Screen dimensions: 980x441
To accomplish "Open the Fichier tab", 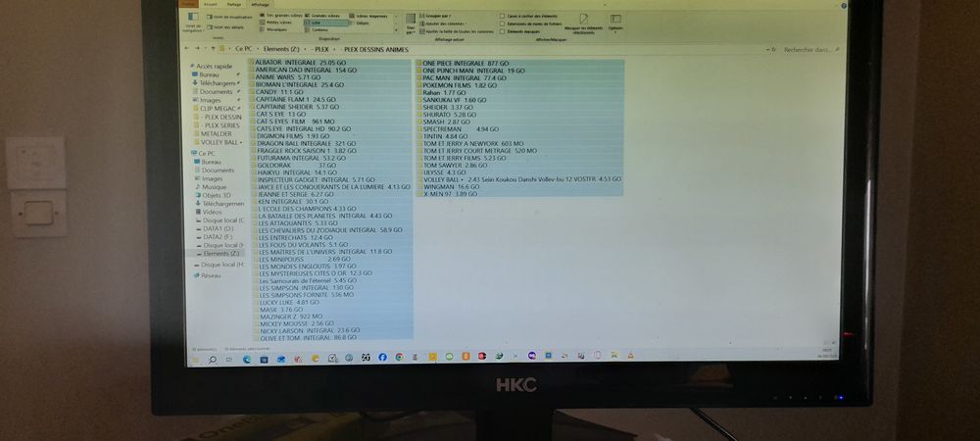I will 187,4.
